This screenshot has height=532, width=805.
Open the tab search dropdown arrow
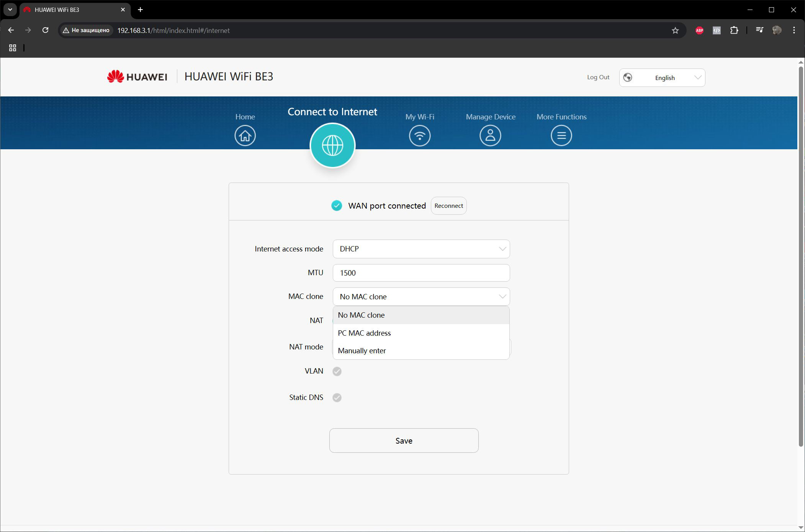(10, 10)
